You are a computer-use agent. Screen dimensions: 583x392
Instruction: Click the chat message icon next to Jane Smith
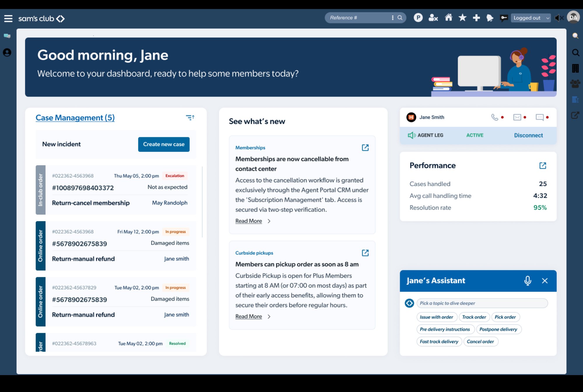[540, 117]
